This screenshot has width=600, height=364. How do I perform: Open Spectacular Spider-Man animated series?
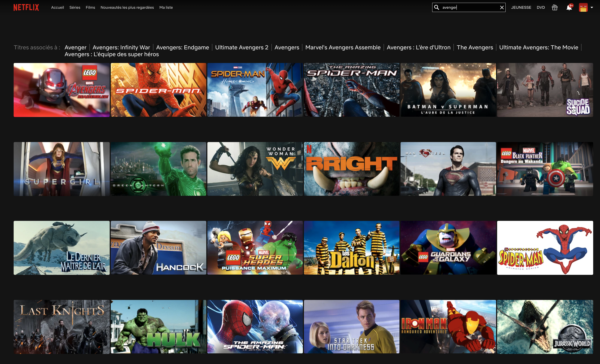point(545,248)
